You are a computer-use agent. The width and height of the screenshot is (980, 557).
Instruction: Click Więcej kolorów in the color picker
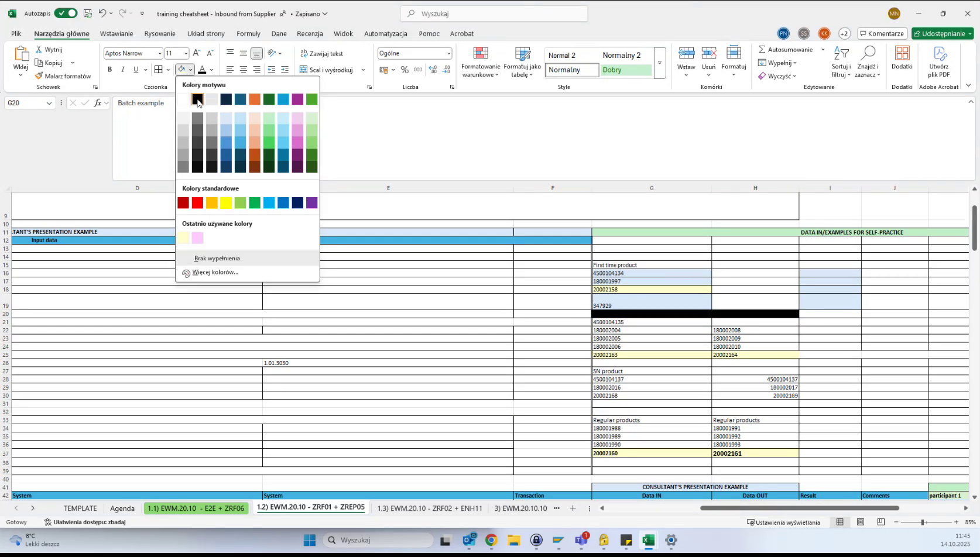[x=216, y=272]
